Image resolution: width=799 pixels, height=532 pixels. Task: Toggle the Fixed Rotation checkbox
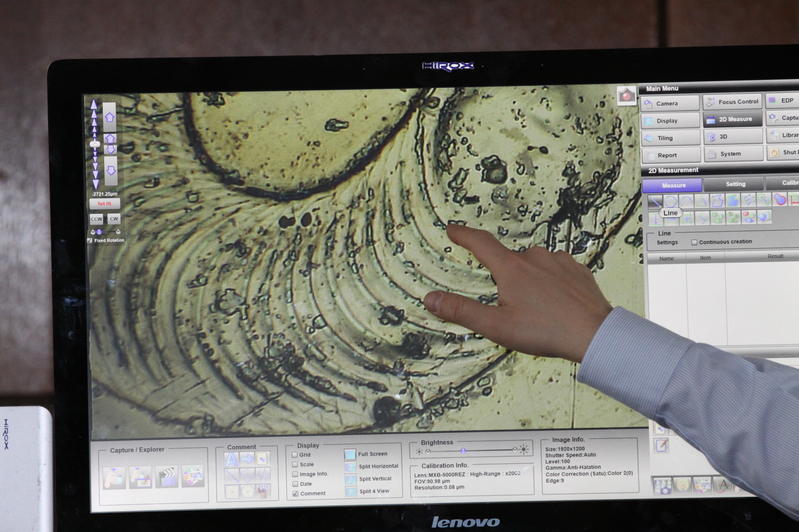click(90, 241)
